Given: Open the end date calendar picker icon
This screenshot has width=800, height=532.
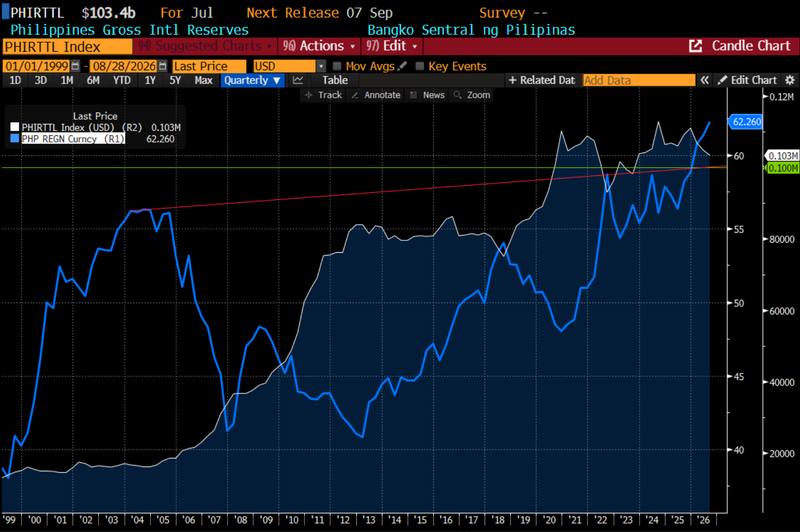Looking at the screenshot, I should pos(162,66).
